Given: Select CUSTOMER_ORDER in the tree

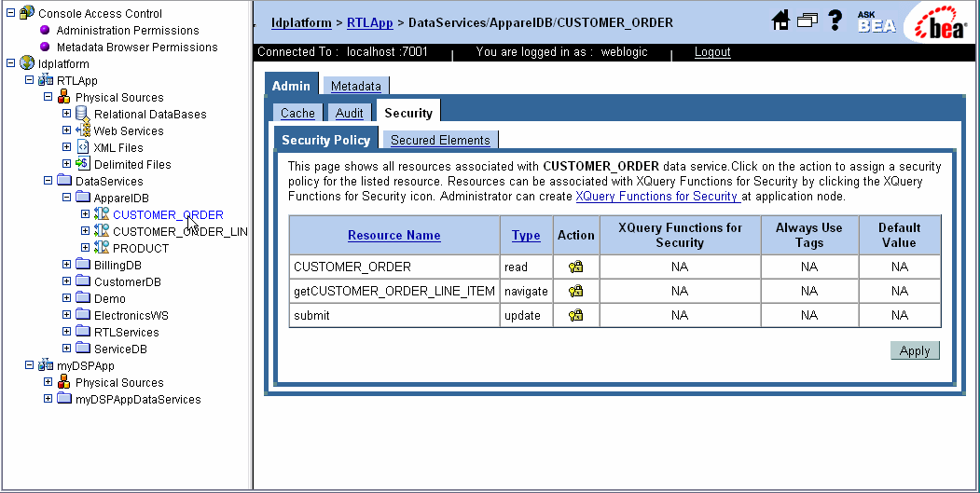Looking at the screenshot, I should tap(168, 214).
